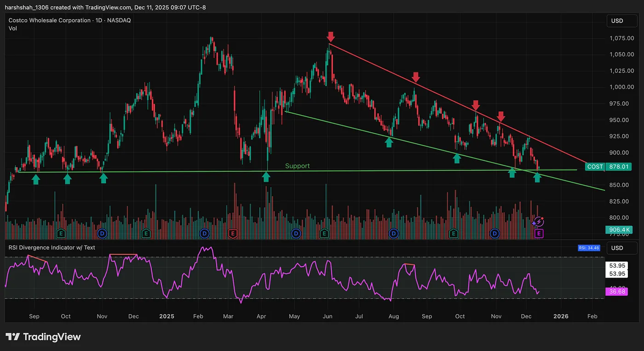Click the Apr label on the time axis

(261, 316)
